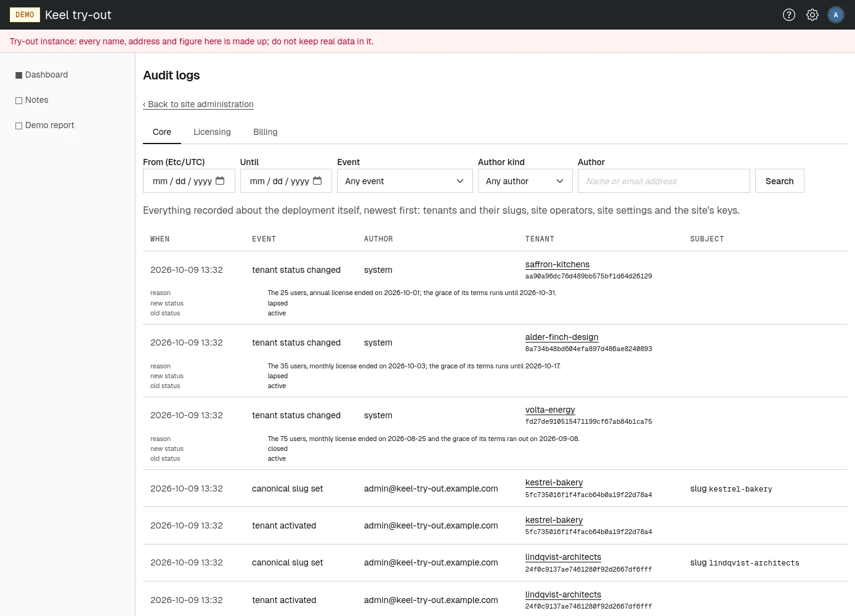Switch to the Core tab
The image size is (855, 616).
coord(162,132)
